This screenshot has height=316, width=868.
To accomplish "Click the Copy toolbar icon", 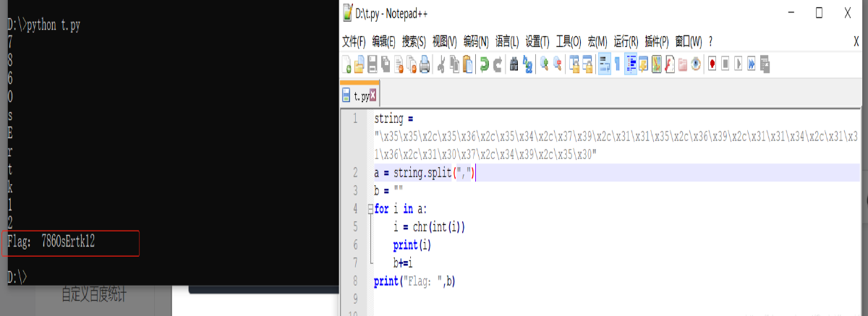I will pyautogui.click(x=454, y=64).
